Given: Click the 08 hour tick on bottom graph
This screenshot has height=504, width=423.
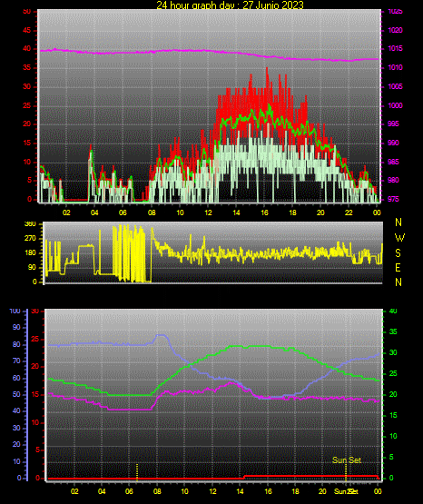Looking at the screenshot, I should [x=157, y=491].
